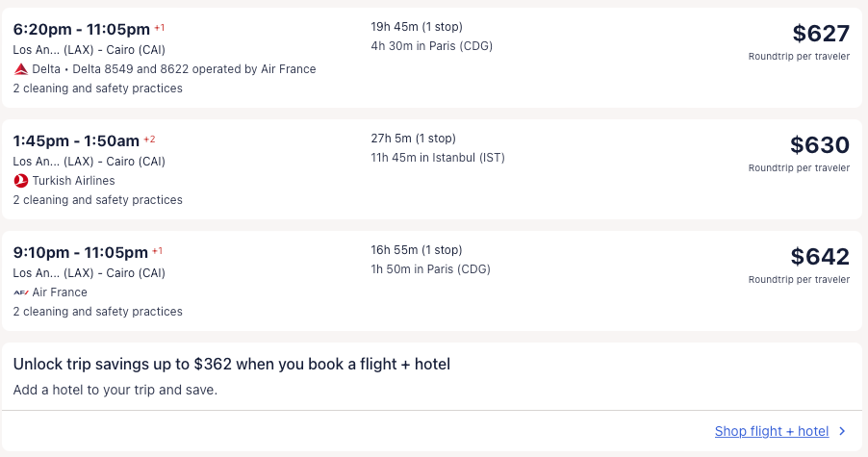Click the Delta flight's cleaning and safety practices text

click(97, 89)
